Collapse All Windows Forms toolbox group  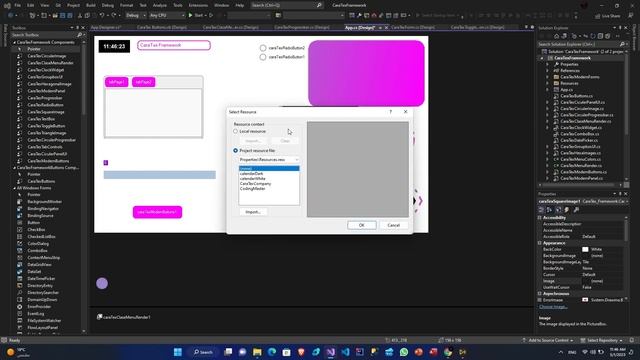[x=15, y=188]
